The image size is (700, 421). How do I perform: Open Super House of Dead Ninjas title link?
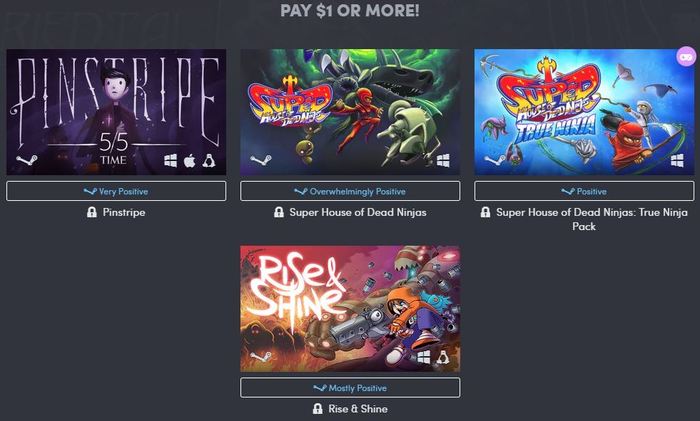358,212
